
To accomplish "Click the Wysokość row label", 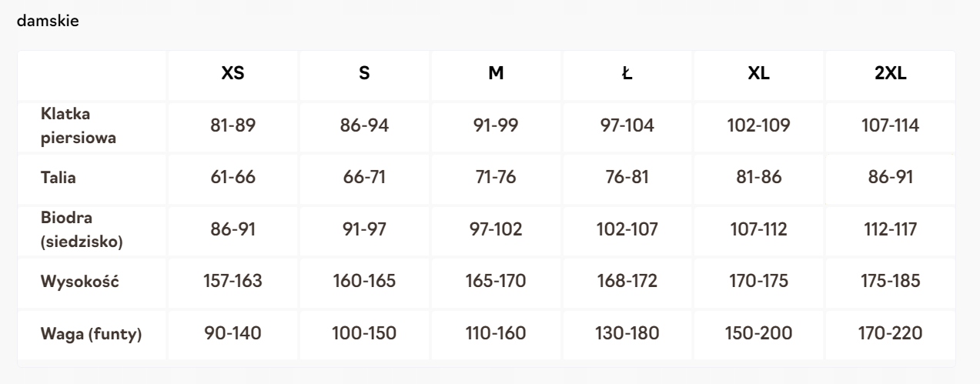I will (x=79, y=281).
